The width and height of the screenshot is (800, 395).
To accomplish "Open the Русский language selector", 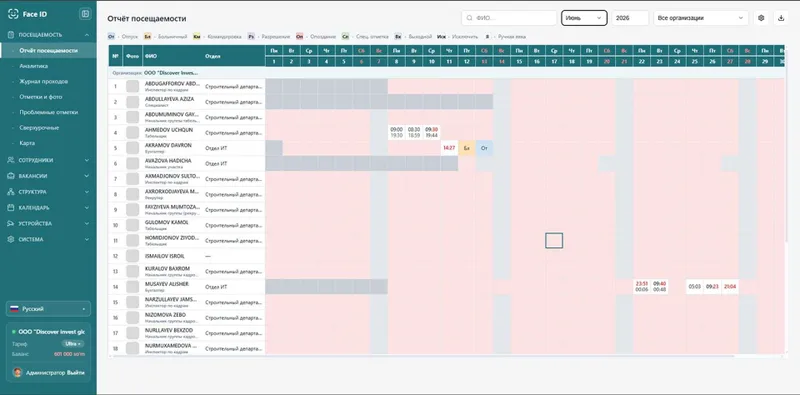I will click(x=48, y=309).
